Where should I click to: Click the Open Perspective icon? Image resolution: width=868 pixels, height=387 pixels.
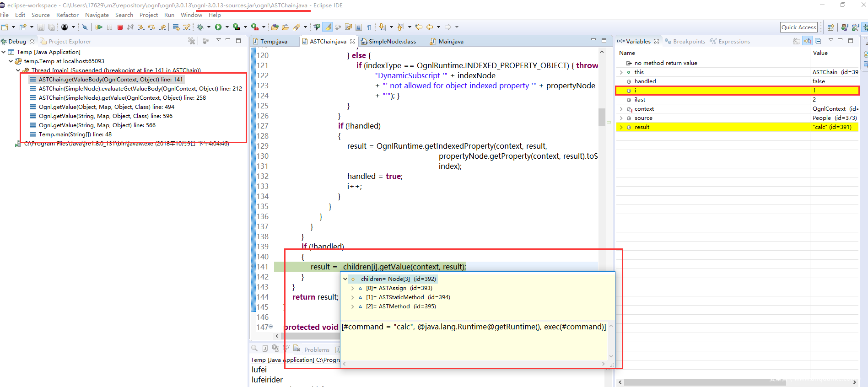tap(830, 27)
